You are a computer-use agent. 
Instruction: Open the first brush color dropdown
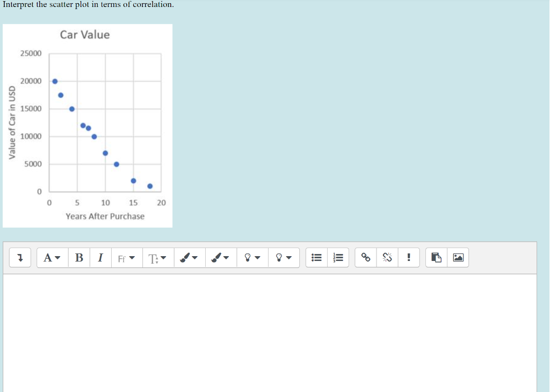tap(189, 257)
